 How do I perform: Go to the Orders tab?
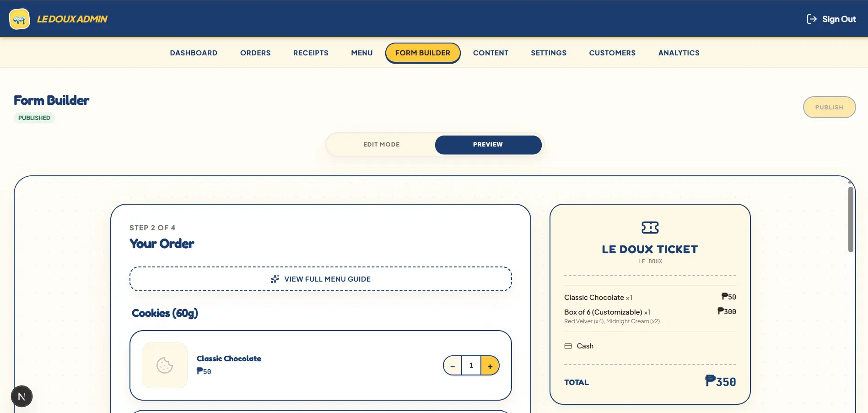tap(255, 53)
